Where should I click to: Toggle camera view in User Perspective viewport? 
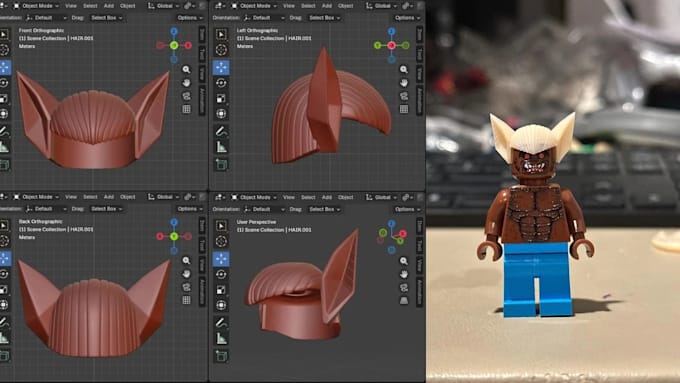point(404,288)
